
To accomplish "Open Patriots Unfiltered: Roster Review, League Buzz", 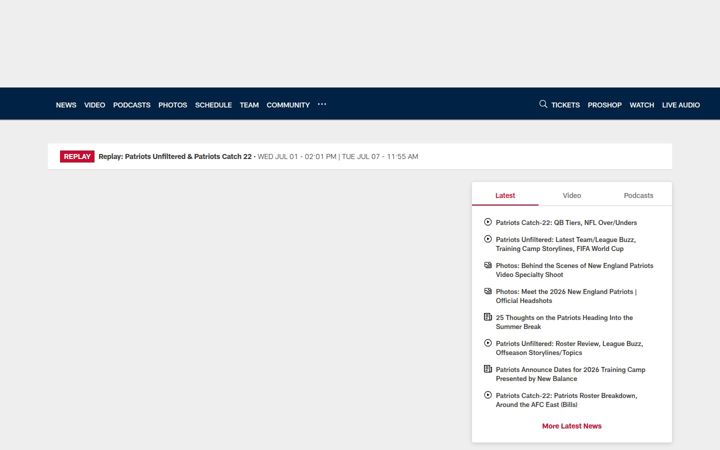I will click(569, 348).
